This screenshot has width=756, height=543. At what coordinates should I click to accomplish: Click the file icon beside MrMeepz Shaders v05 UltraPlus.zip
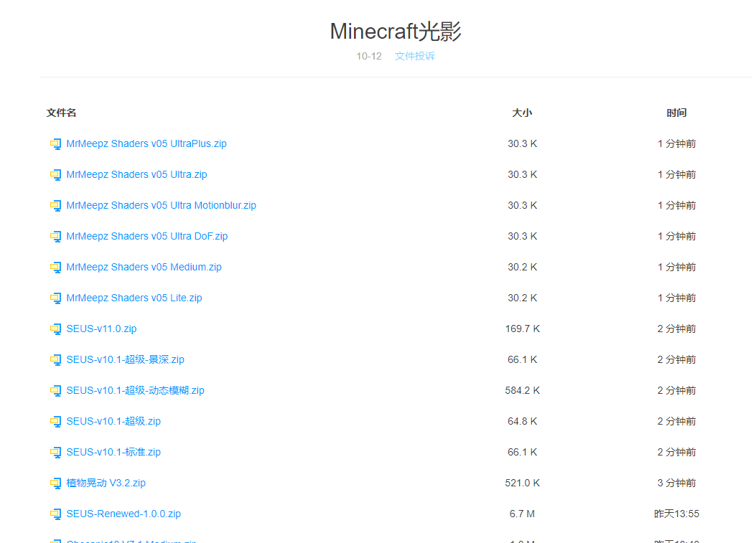(x=55, y=144)
